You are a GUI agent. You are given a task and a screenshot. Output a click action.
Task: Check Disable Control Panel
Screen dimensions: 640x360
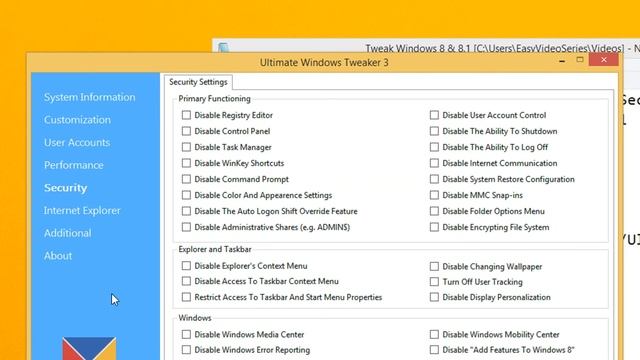(x=186, y=131)
